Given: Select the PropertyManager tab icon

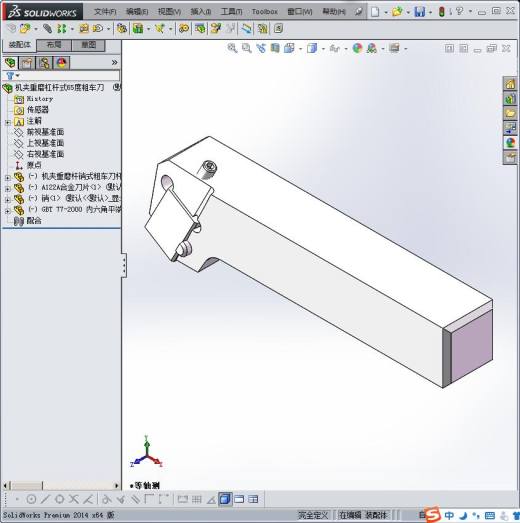Looking at the screenshot, I should (x=27, y=63).
